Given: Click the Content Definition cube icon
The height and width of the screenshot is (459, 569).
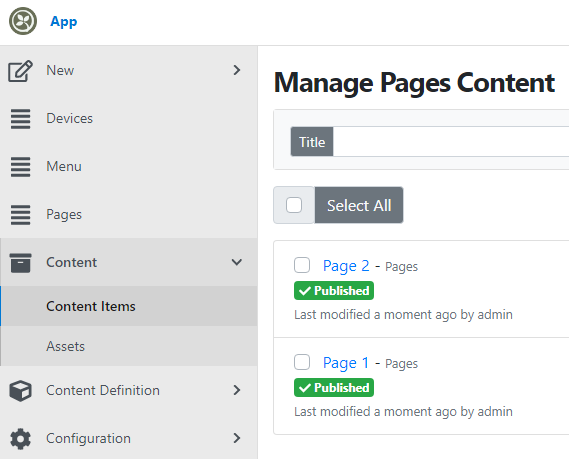Looking at the screenshot, I should [x=20, y=391].
